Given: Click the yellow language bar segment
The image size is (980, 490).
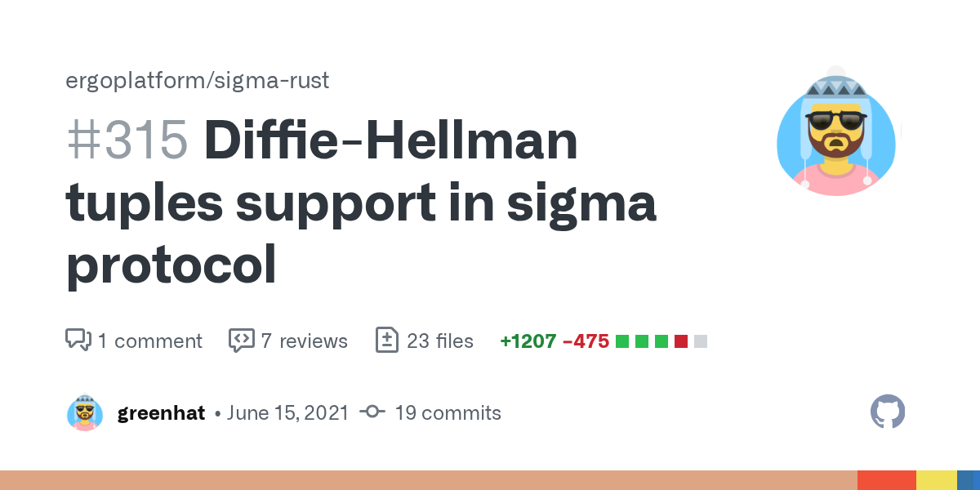Looking at the screenshot, I should click(936, 480).
